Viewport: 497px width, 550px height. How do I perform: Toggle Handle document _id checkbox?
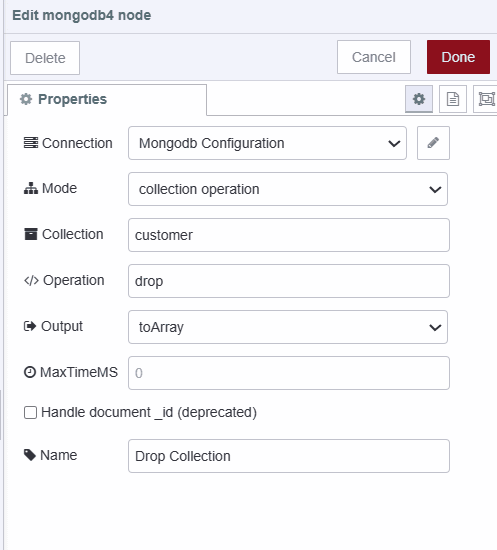(31, 412)
